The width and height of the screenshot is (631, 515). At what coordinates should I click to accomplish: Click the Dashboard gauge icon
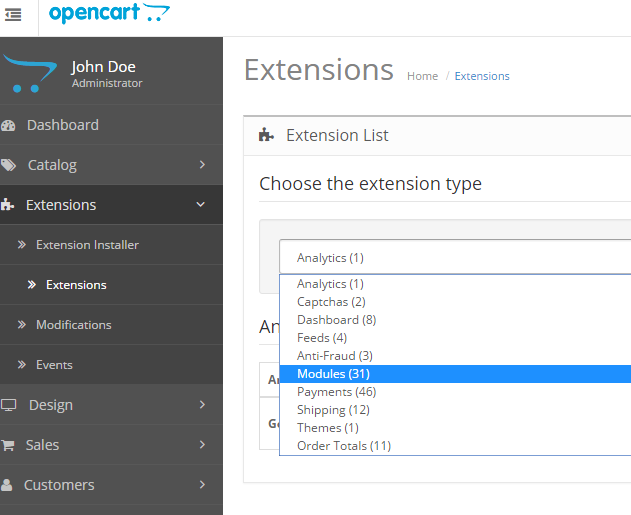click(9, 125)
